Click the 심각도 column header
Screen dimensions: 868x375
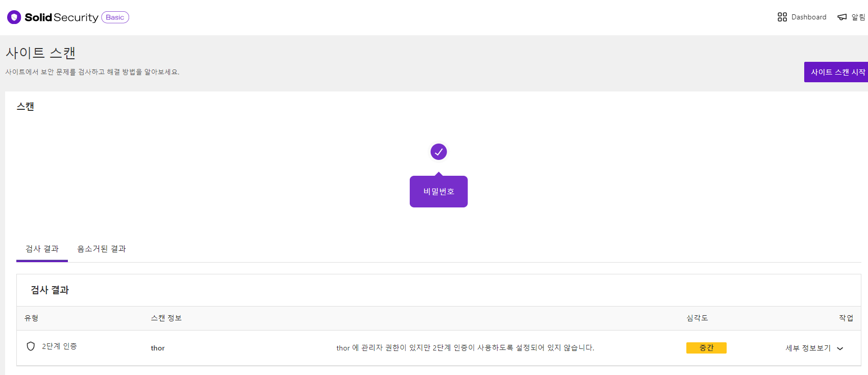click(697, 318)
